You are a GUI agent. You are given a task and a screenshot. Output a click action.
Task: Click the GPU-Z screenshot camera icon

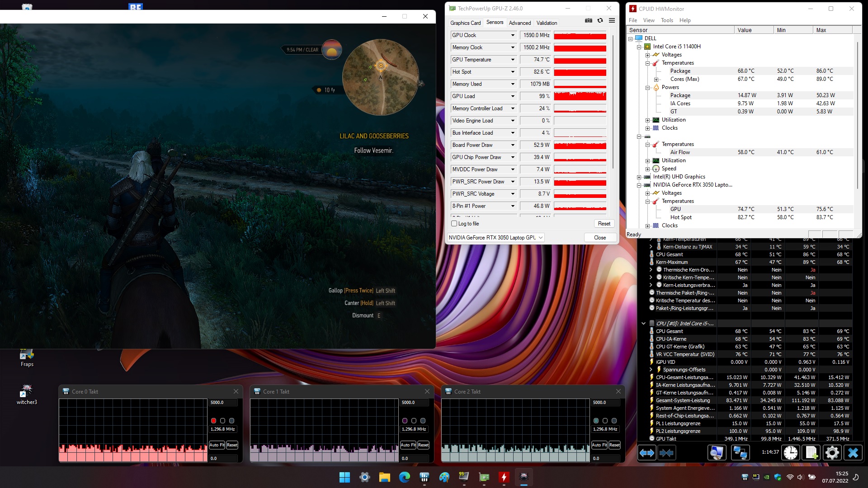(x=588, y=20)
